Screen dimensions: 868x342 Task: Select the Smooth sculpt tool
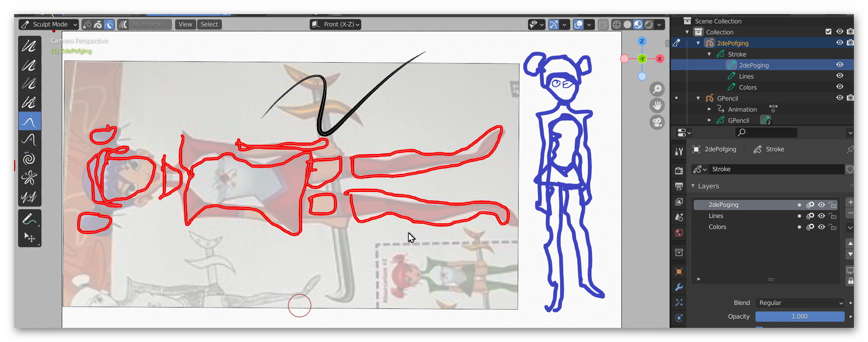[30, 46]
